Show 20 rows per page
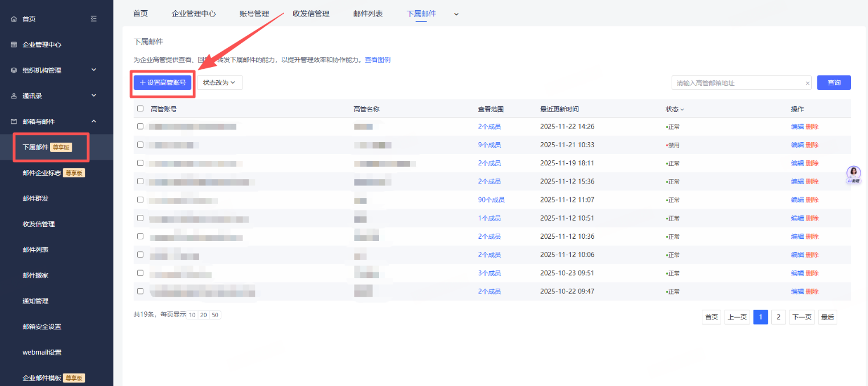Viewport: 868px width, 386px height. (x=203, y=315)
